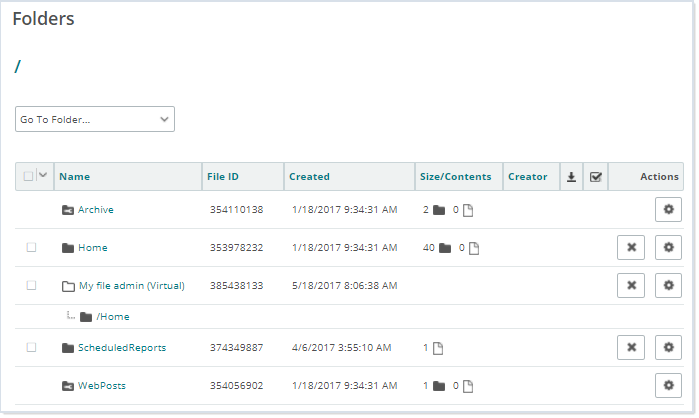Open the Go To Folder dropdown
699x418 pixels.
pyautogui.click(x=95, y=119)
